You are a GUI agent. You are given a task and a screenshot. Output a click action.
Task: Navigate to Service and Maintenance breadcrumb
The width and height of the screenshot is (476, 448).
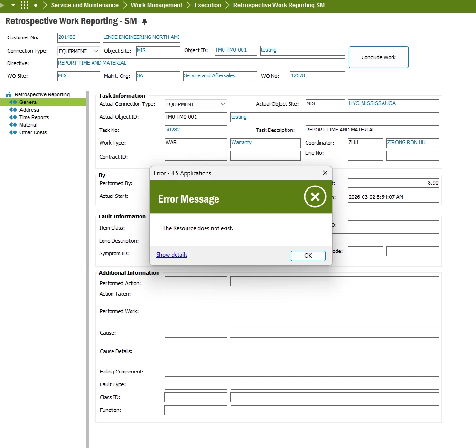84,5
